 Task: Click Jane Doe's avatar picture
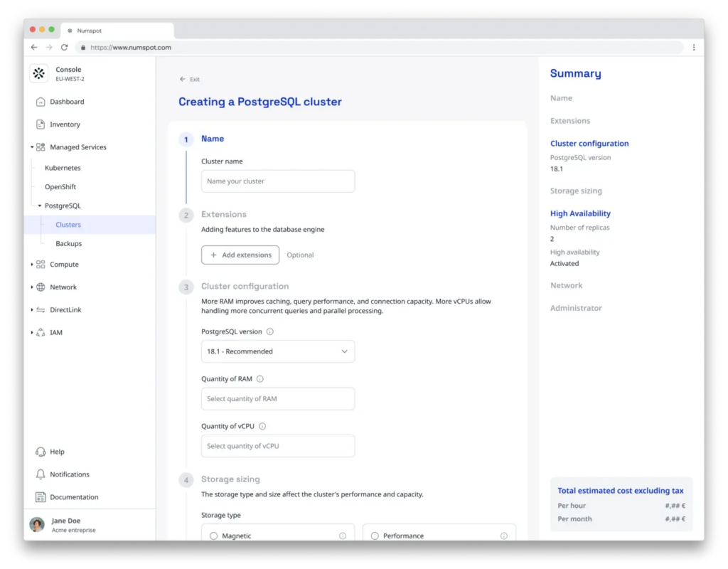(37, 524)
